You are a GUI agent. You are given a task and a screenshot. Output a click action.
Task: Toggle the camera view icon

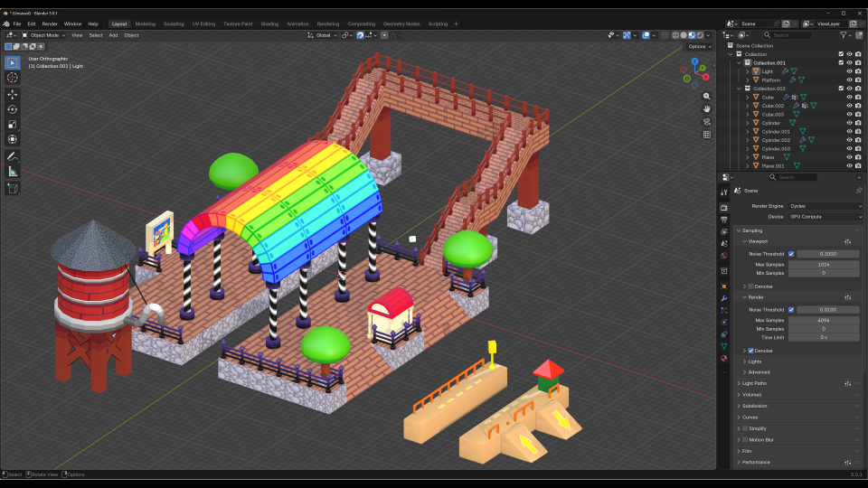click(707, 122)
